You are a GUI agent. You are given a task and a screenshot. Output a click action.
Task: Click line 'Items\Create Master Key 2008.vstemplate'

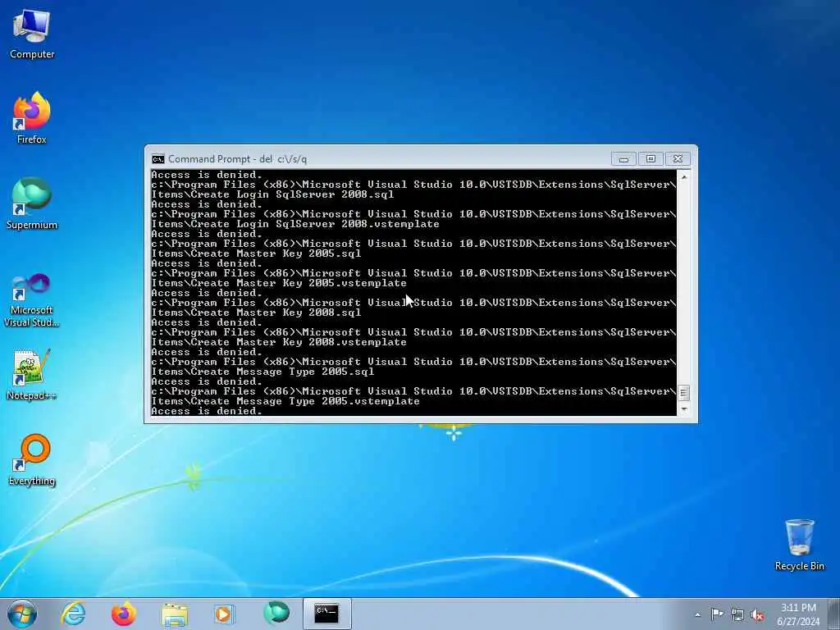(279, 342)
